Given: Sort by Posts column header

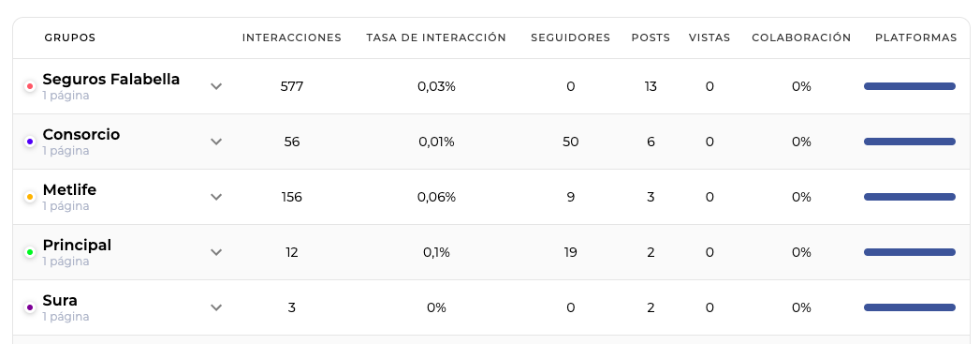Looking at the screenshot, I should tap(651, 37).
